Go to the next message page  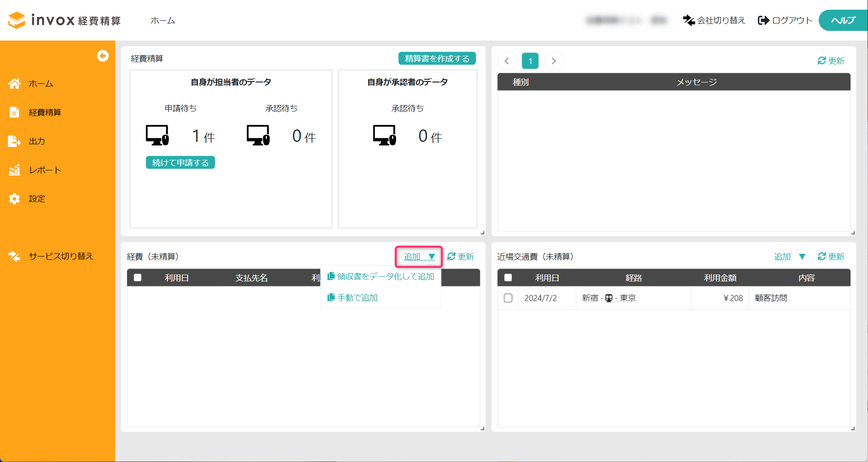pos(554,60)
